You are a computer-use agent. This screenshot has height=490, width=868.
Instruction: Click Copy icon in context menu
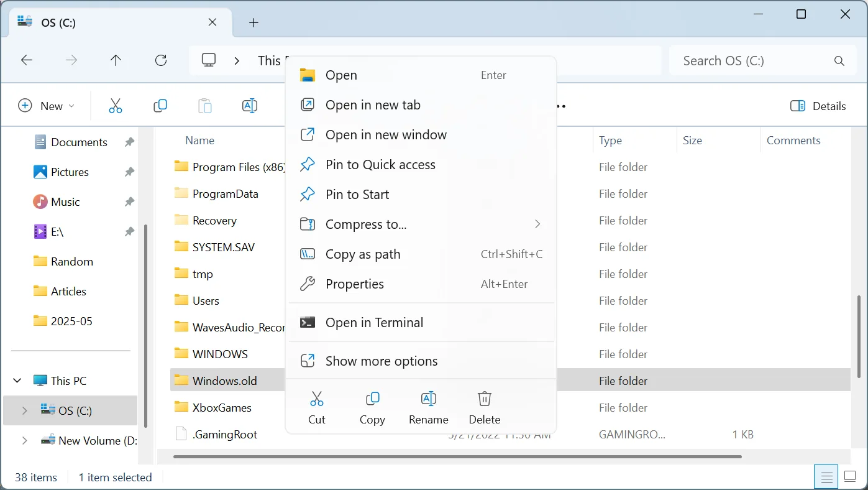(x=372, y=399)
